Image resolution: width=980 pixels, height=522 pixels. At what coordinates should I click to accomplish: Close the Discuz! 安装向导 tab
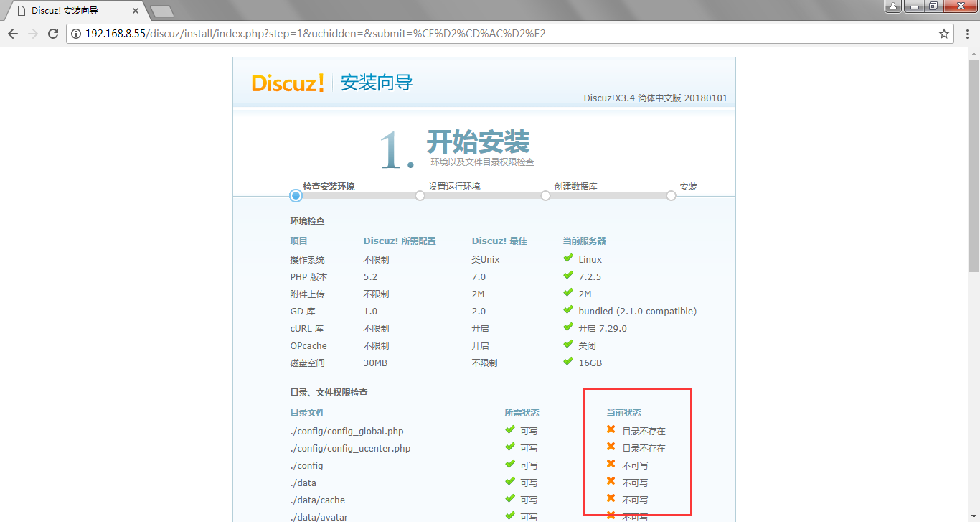135,11
